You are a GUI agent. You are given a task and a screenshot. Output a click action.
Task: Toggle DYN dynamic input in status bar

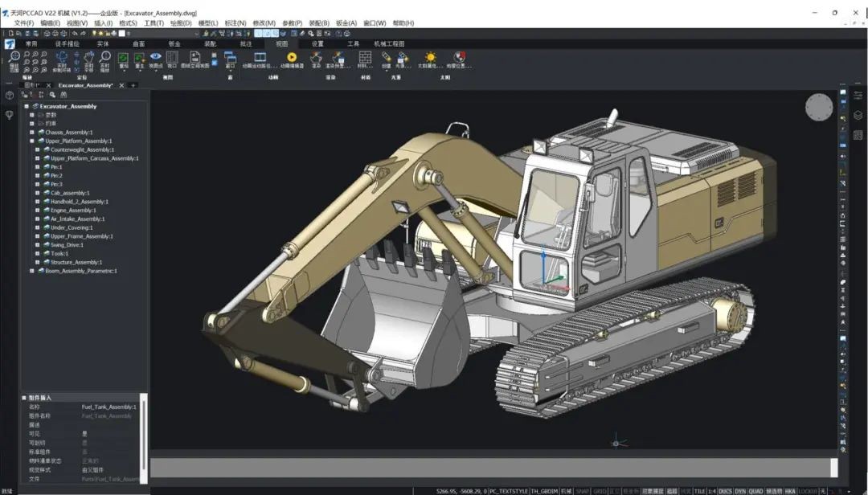click(x=739, y=490)
